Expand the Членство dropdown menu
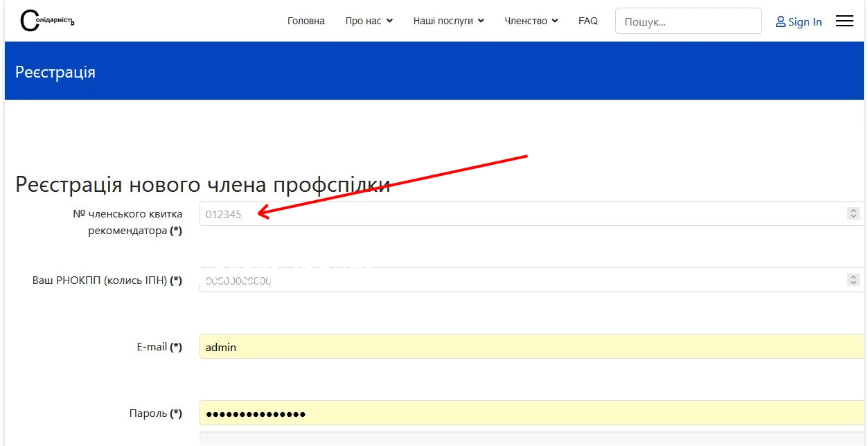The height and width of the screenshot is (446, 868). point(531,21)
